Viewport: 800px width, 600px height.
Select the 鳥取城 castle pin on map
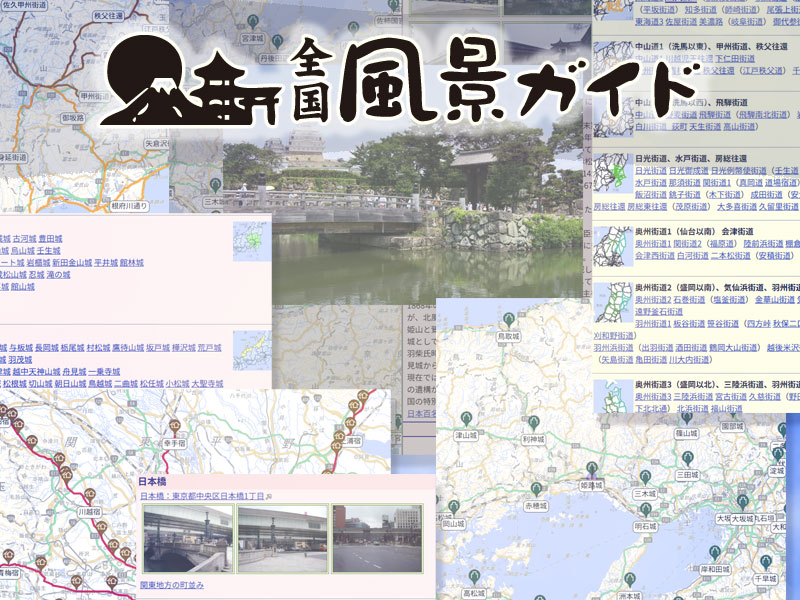click(x=508, y=320)
